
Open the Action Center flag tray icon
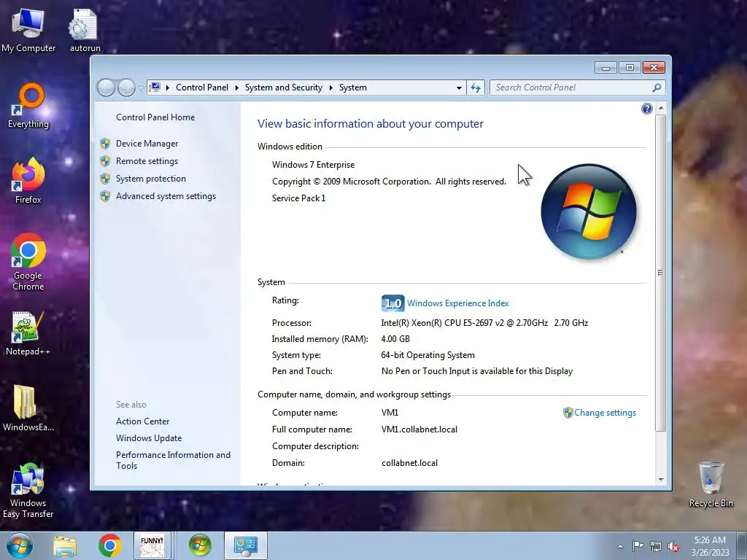(638, 546)
